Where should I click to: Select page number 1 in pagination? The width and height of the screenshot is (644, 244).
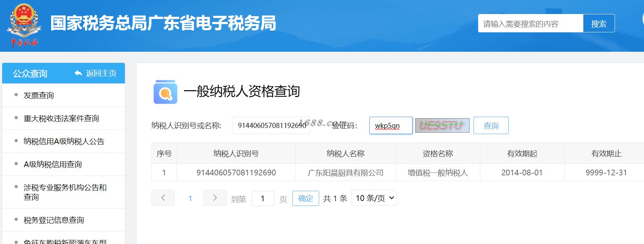190,198
